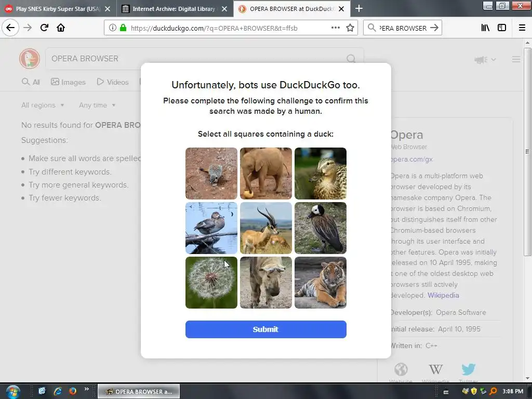This screenshot has height=399, width=532.
Task: Bookmark this page with the star
Action: pyautogui.click(x=350, y=28)
